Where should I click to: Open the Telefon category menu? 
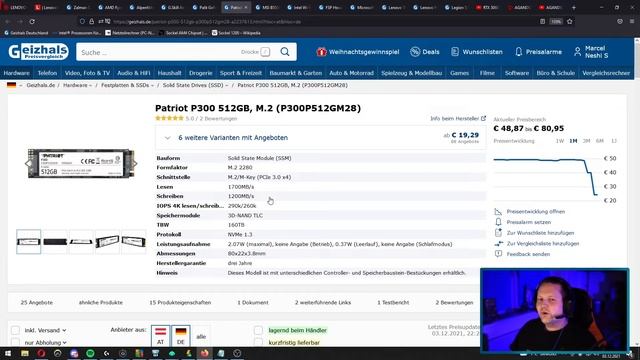pos(47,73)
